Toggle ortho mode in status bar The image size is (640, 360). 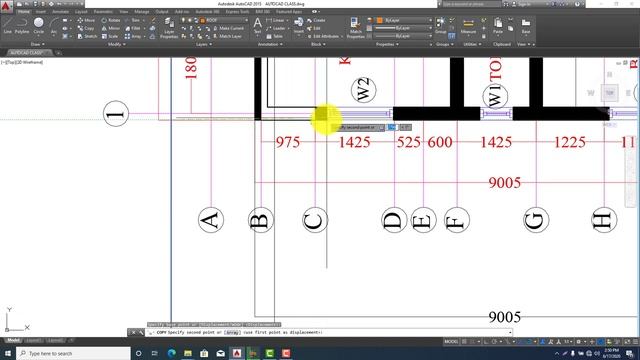(x=486, y=342)
